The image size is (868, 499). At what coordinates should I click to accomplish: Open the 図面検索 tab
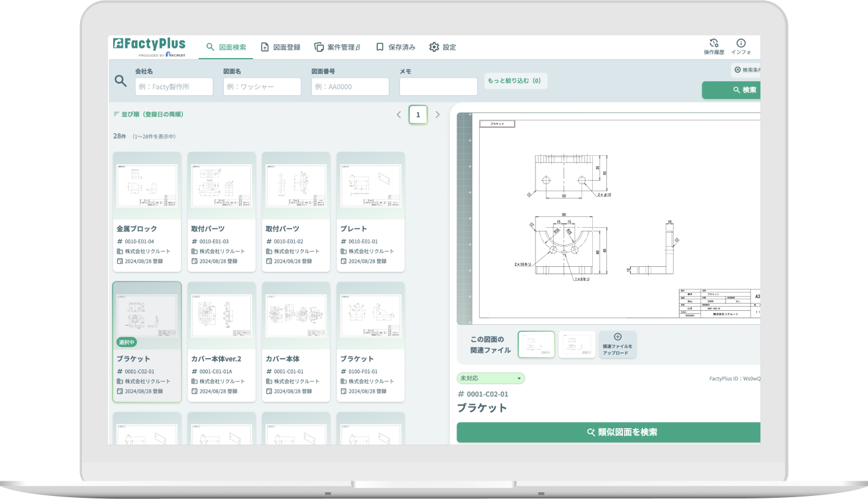click(226, 47)
